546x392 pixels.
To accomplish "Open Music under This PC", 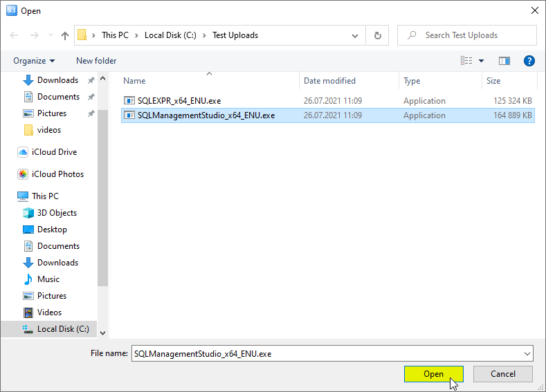I will click(x=41, y=279).
